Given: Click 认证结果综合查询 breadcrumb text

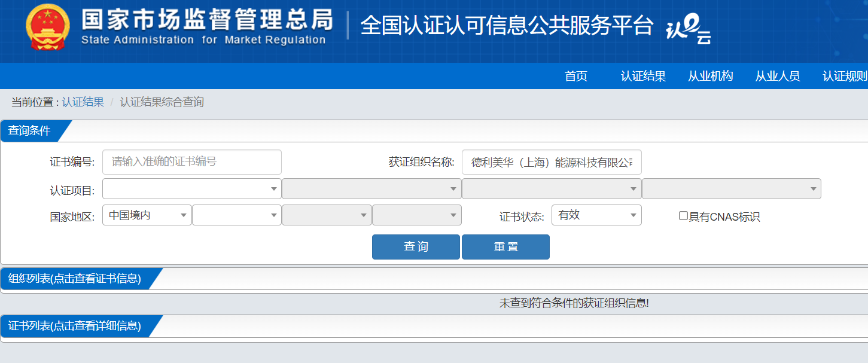Looking at the screenshot, I should (x=162, y=102).
